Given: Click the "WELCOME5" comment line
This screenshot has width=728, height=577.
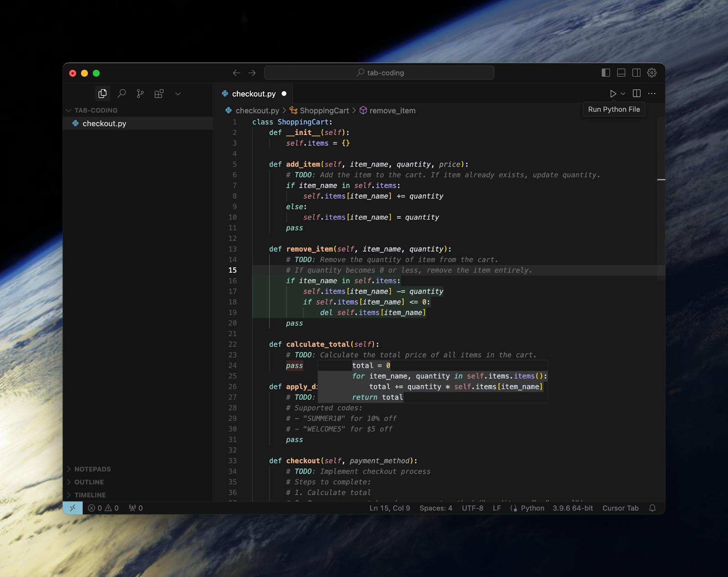Looking at the screenshot, I should tap(339, 429).
